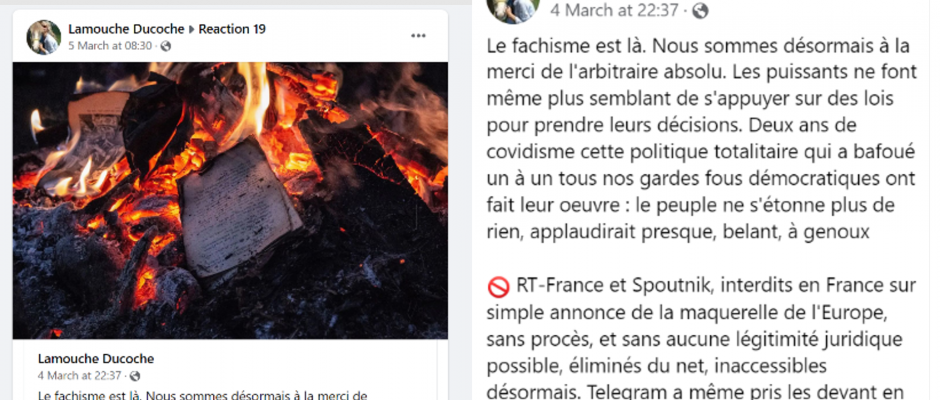Open the Reaction 19 group link
Image resolution: width=940 pixels, height=400 pixels.
click(x=232, y=29)
